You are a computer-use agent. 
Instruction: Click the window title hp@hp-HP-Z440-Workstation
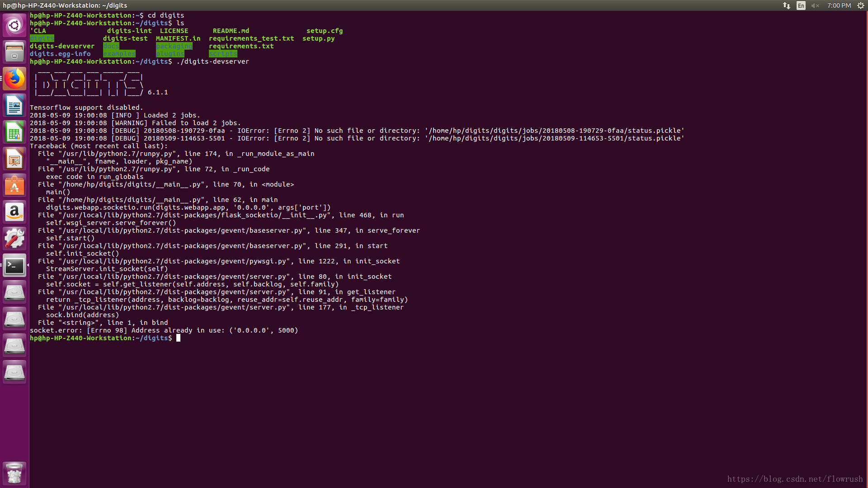[65, 5]
